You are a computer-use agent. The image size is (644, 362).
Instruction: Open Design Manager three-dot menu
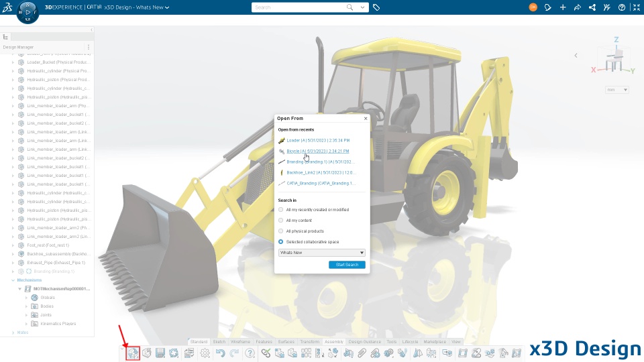click(89, 47)
